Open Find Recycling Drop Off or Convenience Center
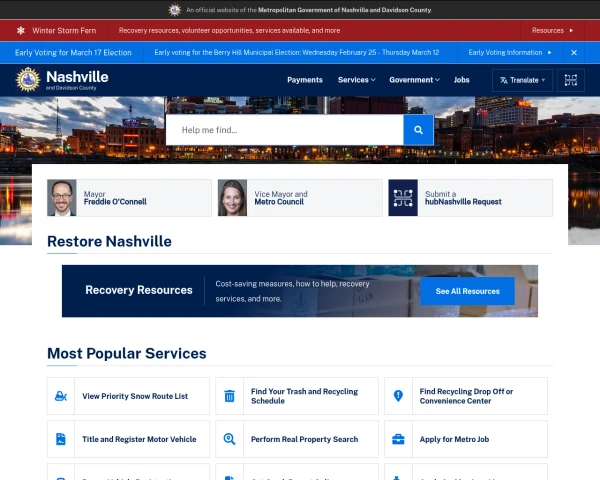 466,396
